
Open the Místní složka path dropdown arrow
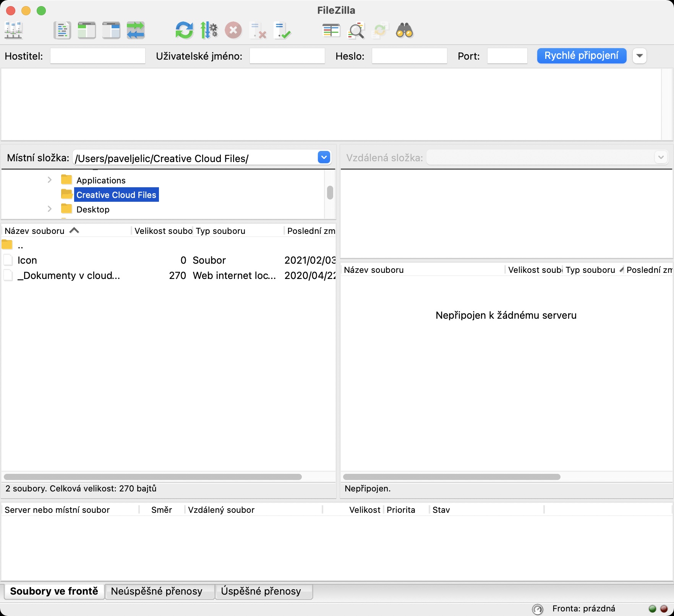point(324,157)
